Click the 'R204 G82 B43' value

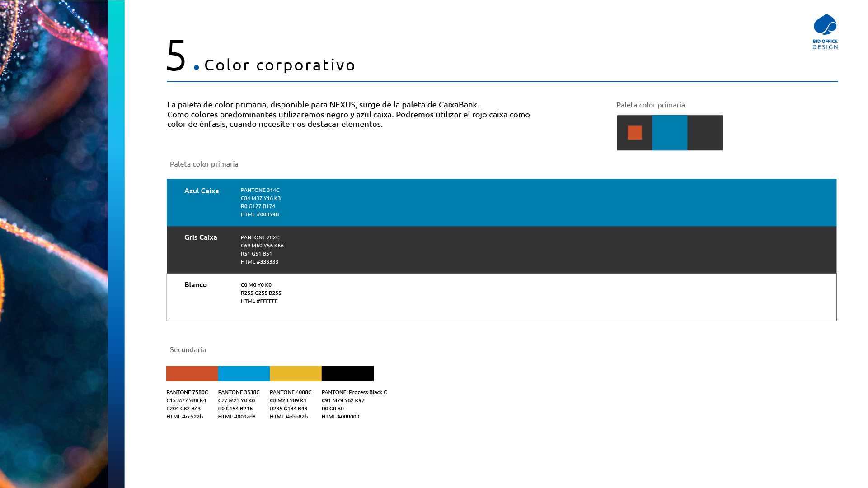tap(183, 409)
